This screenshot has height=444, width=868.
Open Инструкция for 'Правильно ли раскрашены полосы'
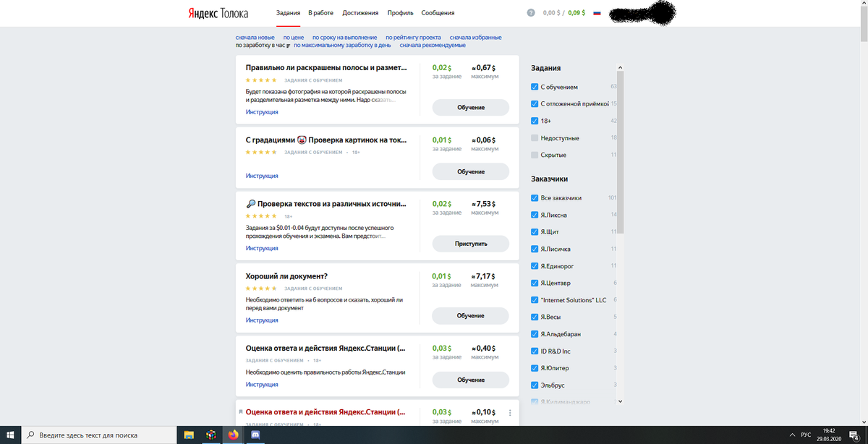coord(262,112)
